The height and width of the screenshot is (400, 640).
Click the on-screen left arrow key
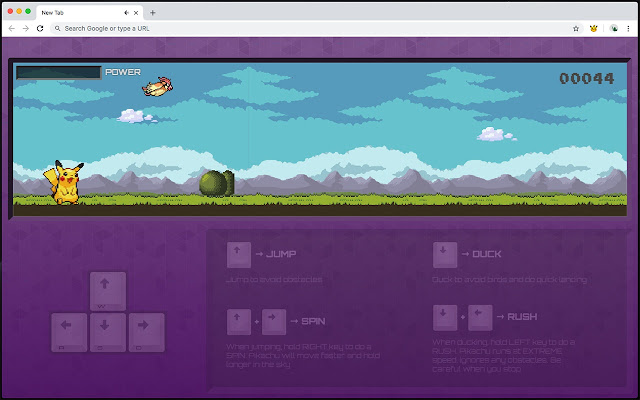(x=69, y=332)
